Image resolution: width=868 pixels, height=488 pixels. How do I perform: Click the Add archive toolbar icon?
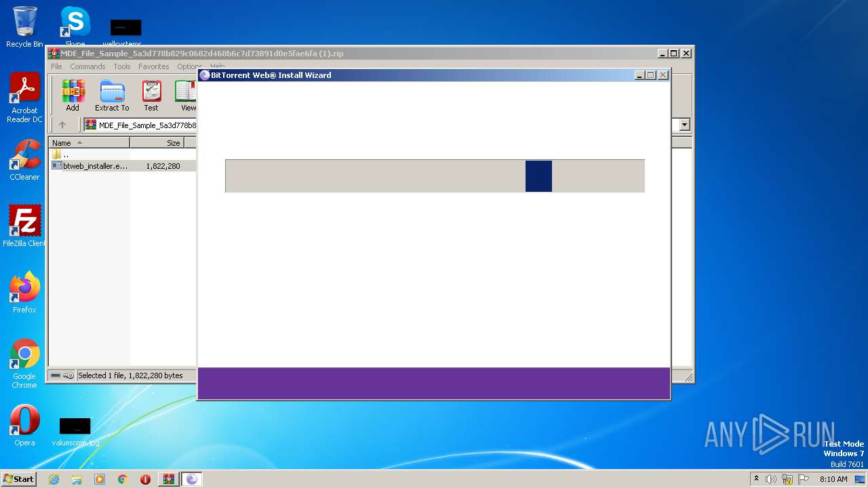(x=73, y=96)
